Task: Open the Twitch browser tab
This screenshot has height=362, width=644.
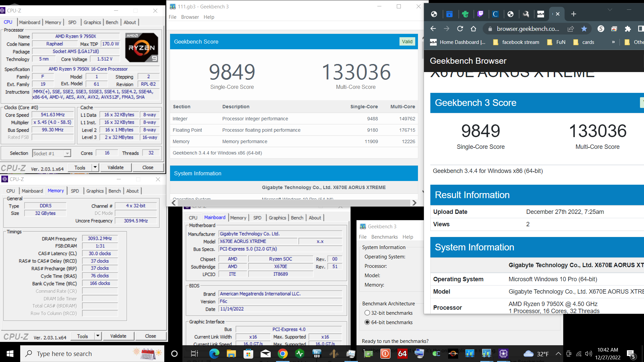Action: coord(480,14)
